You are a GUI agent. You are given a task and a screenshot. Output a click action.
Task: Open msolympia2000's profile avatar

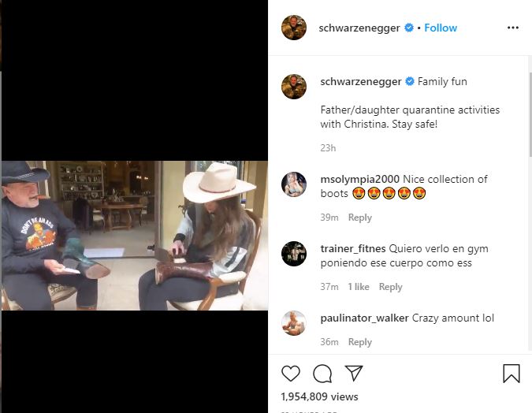[294, 184]
